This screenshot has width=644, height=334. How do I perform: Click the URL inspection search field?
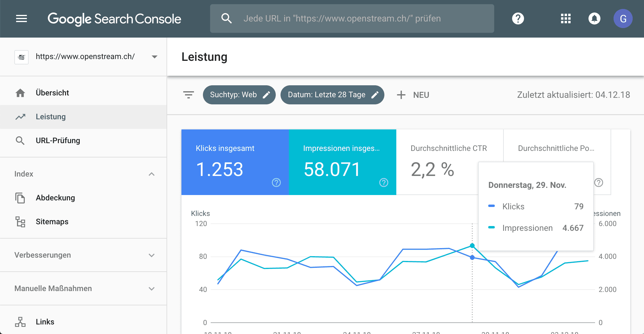pos(352,18)
